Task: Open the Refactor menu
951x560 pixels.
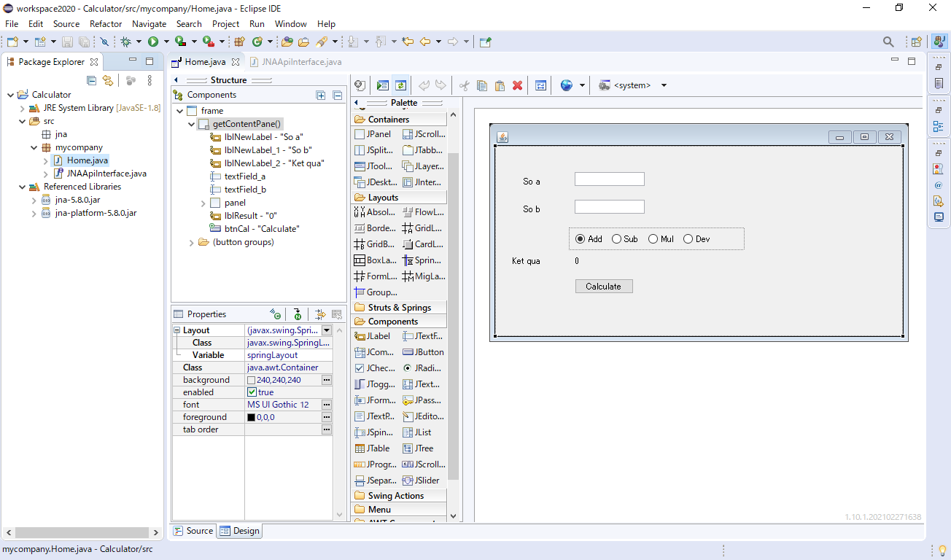Action: click(106, 23)
